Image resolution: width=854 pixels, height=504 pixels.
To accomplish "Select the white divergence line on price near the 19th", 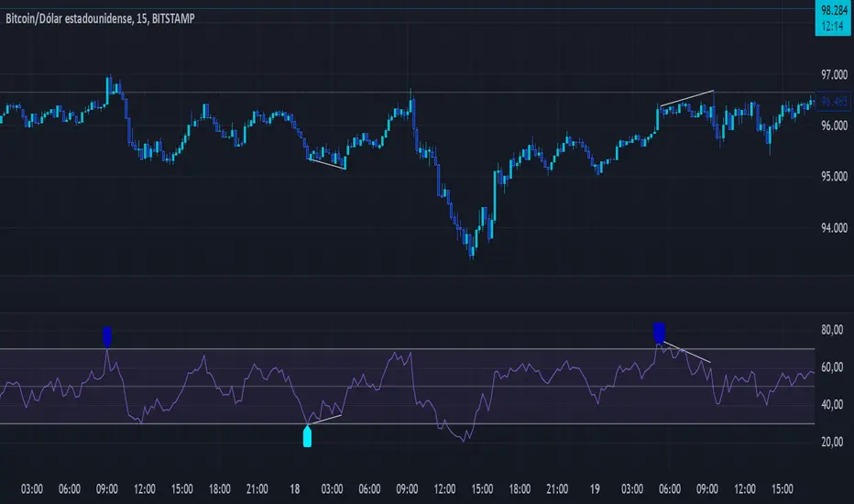I will click(687, 97).
